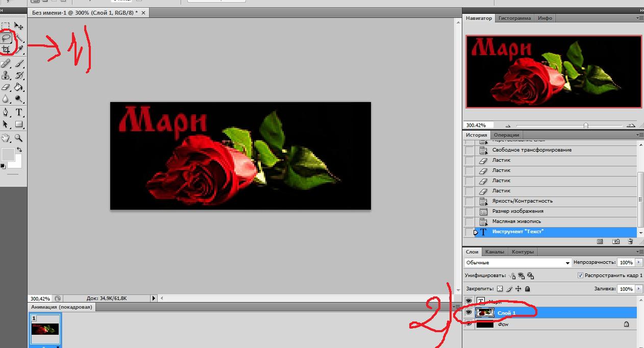The height and width of the screenshot is (348, 644).
Task: Select the Eraser tool
Action: coord(6,87)
